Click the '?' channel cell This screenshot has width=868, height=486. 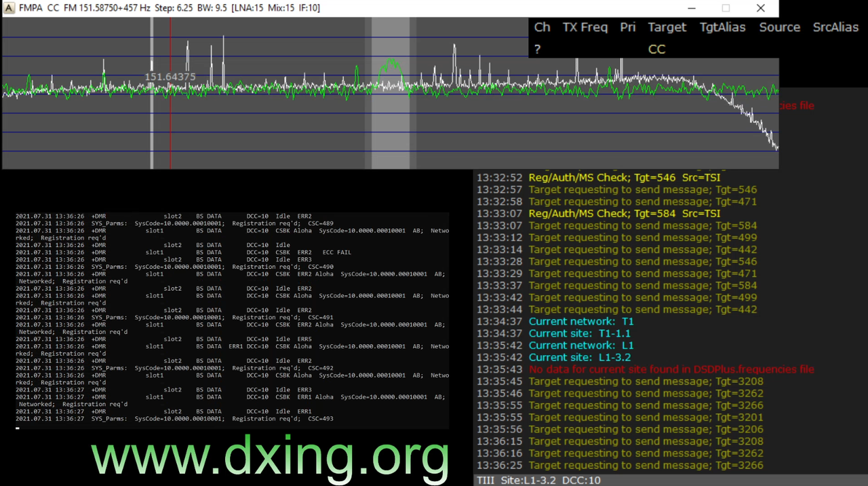(537, 49)
